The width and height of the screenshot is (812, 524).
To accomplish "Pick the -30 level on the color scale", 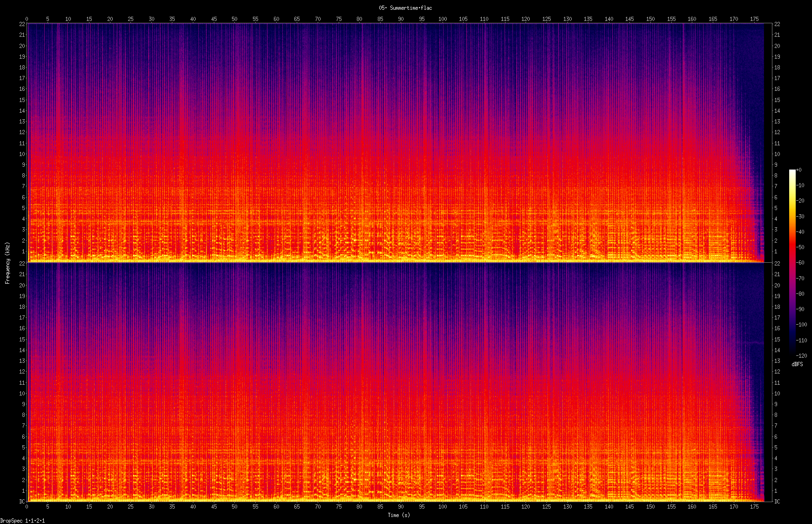I will 800,217.
